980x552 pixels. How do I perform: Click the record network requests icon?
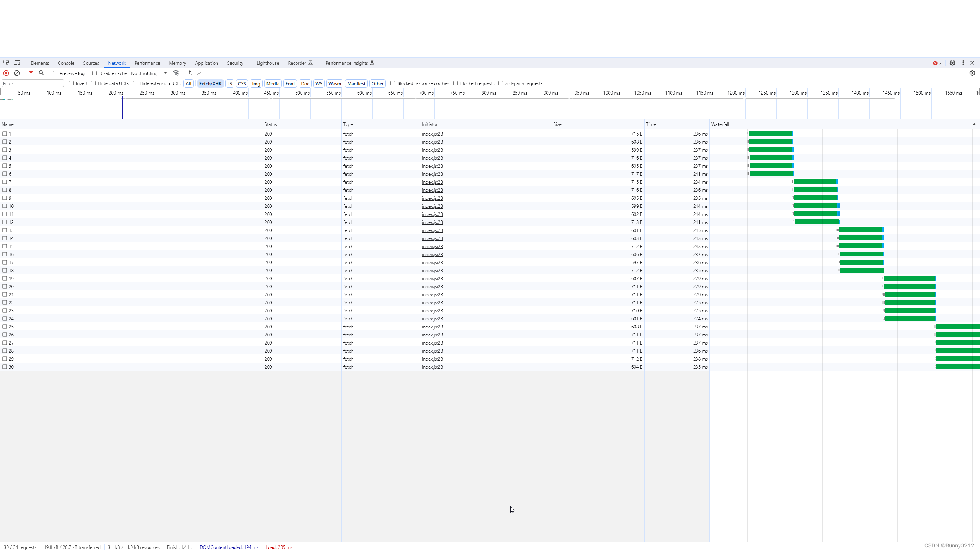click(x=6, y=73)
